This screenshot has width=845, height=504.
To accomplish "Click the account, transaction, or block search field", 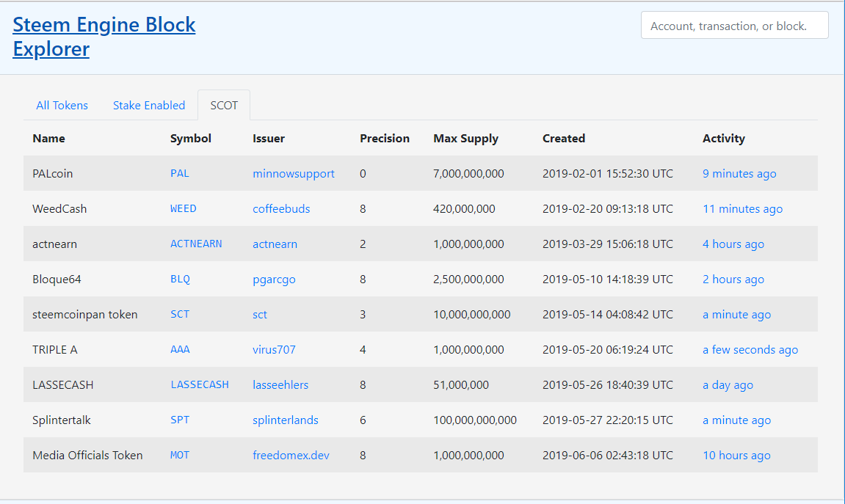I will pos(734,26).
